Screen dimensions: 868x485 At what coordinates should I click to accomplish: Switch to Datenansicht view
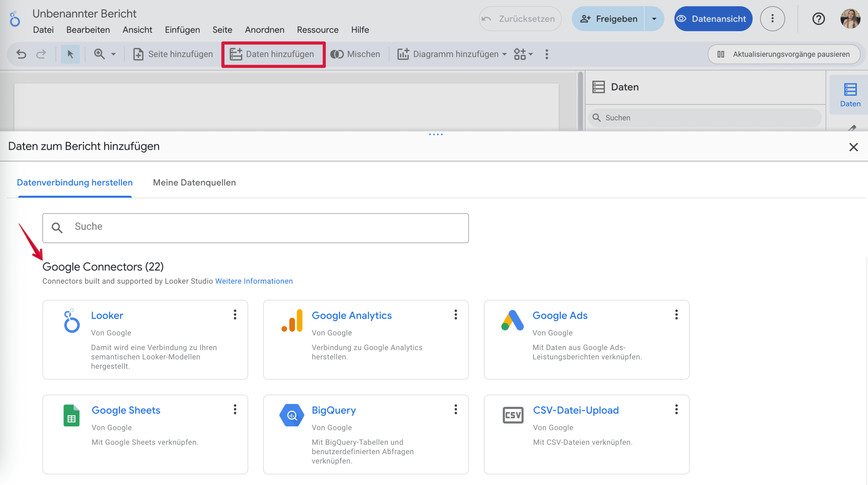[713, 19]
